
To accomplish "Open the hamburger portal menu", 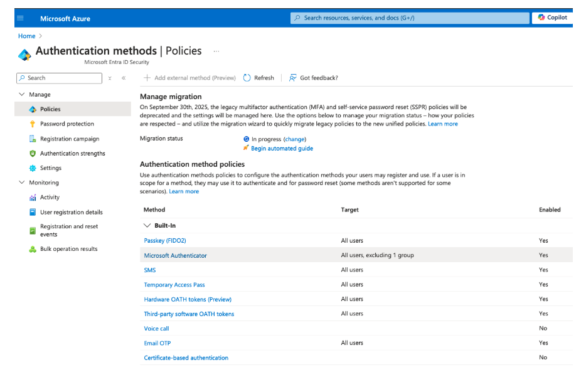I will pos(20,18).
